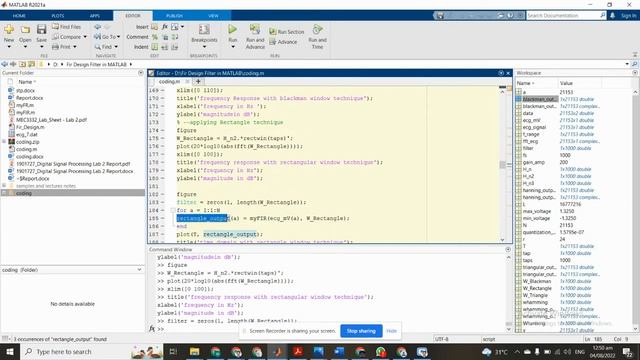Click Stop sharing button
The height and width of the screenshot is (360, 640).
(361, 331)
